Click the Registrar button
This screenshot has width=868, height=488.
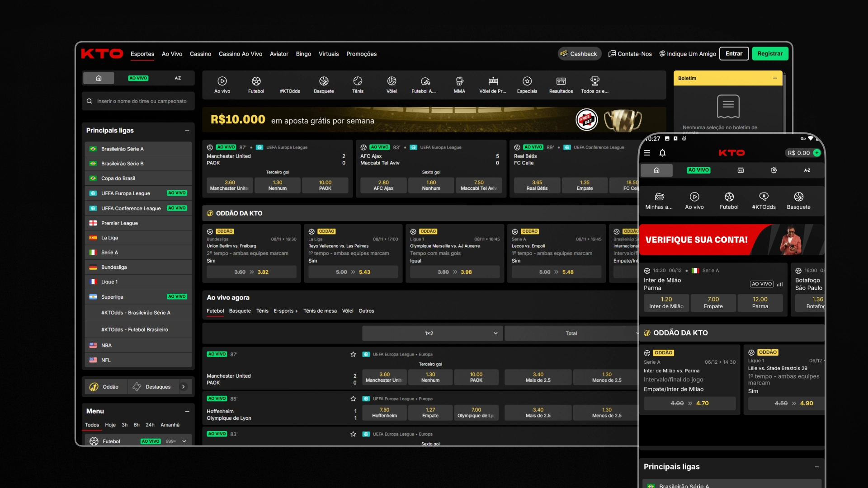(770, 54)
